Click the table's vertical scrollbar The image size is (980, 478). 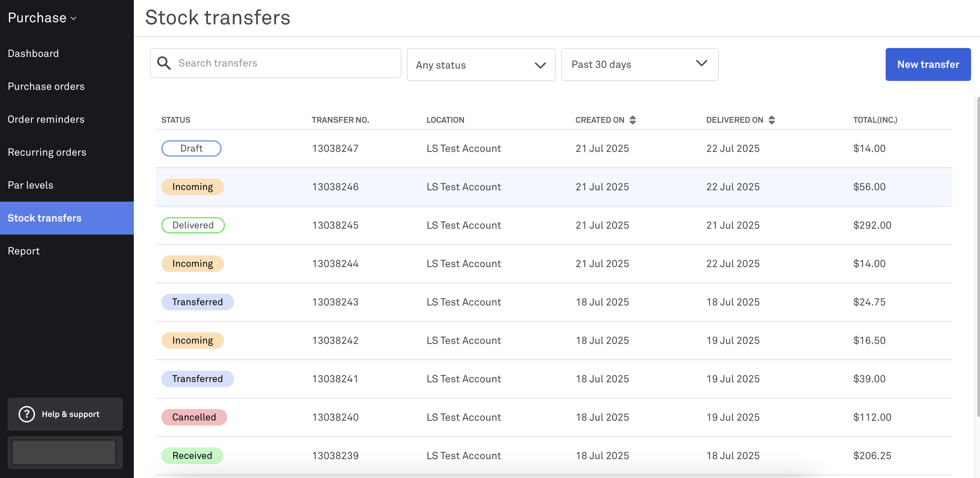tap(978, 257)
